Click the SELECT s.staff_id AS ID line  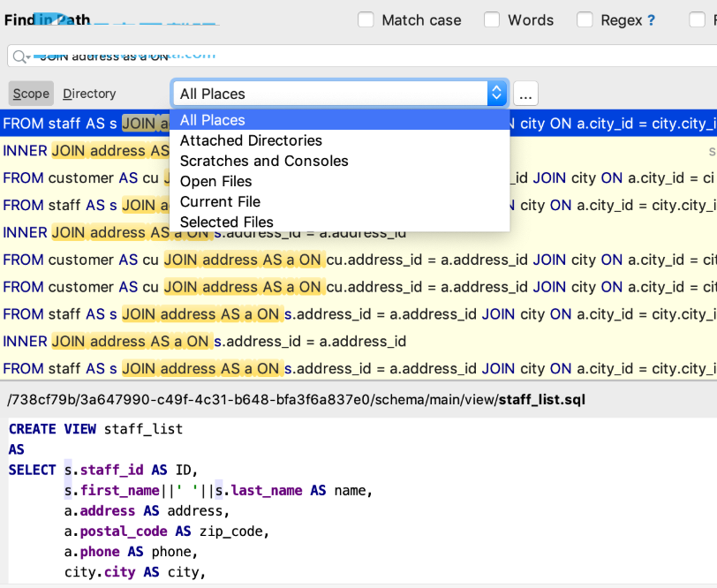tap(103, 470)
